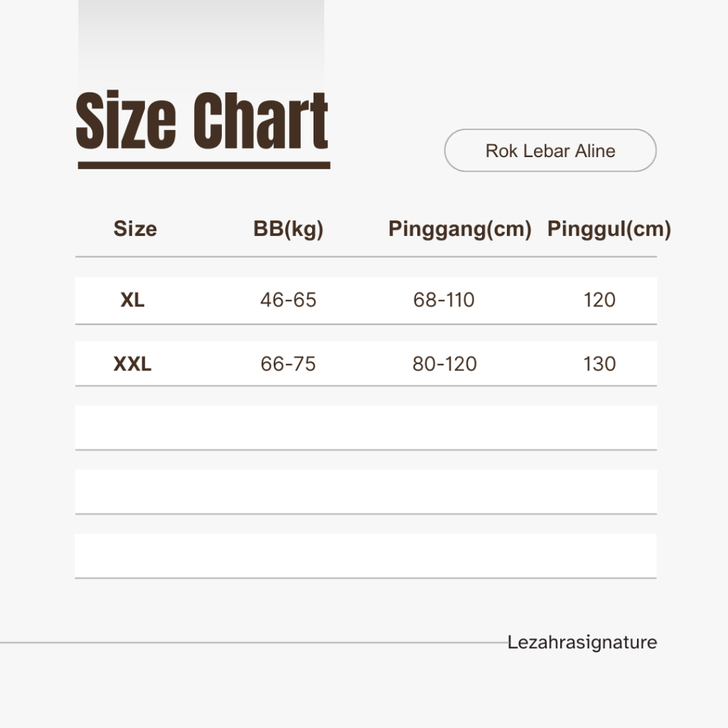Click the last empty table row
728x728 pixels.
coord(366,556)
